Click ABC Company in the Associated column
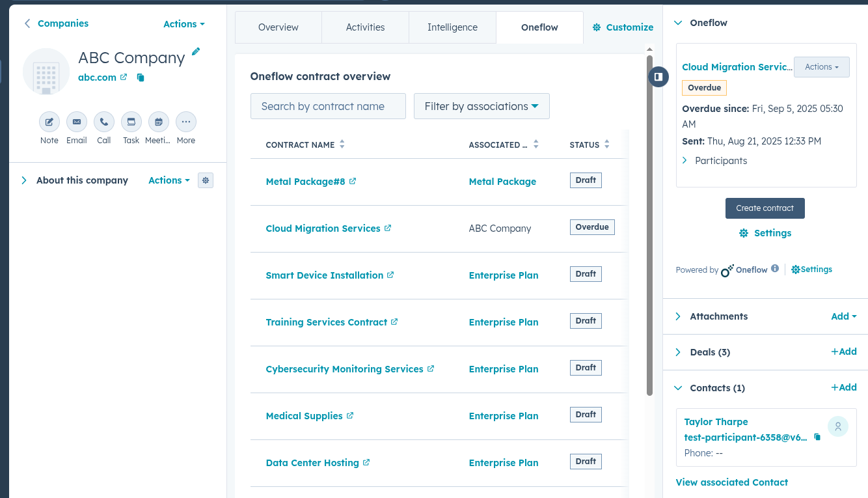This screenshot has width=868, height=498. point(500,228)
